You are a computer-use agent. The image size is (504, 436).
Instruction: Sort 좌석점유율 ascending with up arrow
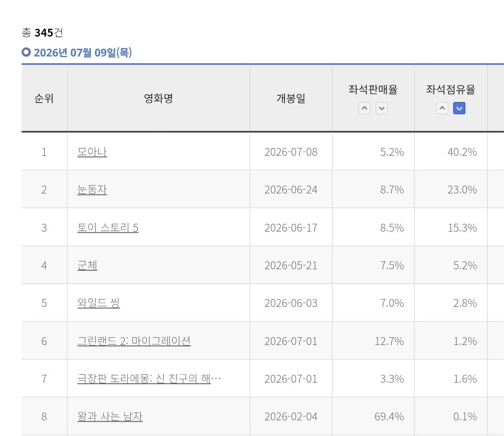click(x=442, y=108)
